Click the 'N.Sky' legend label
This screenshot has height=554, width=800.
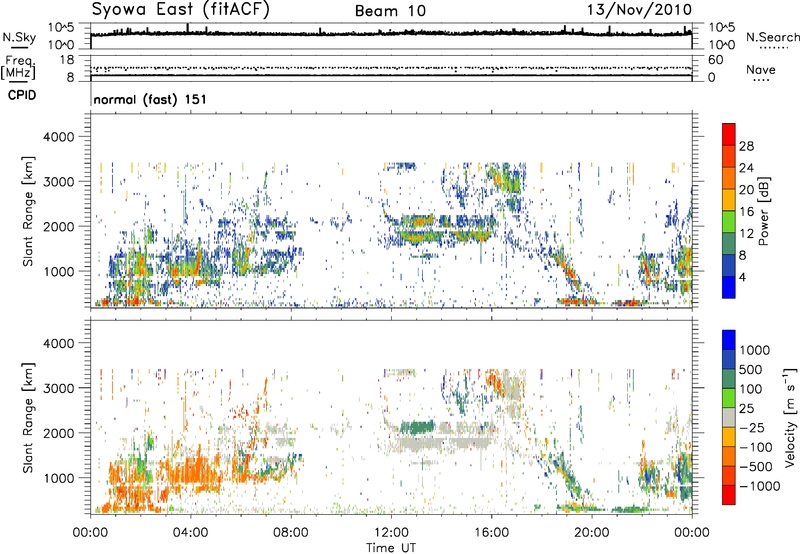[19, 37]
